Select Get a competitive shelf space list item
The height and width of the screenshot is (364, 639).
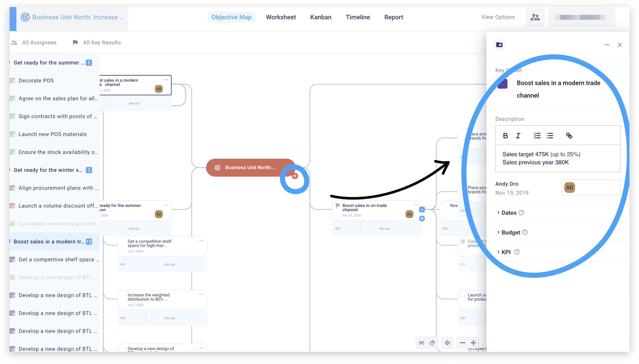[x=55, y=260]
